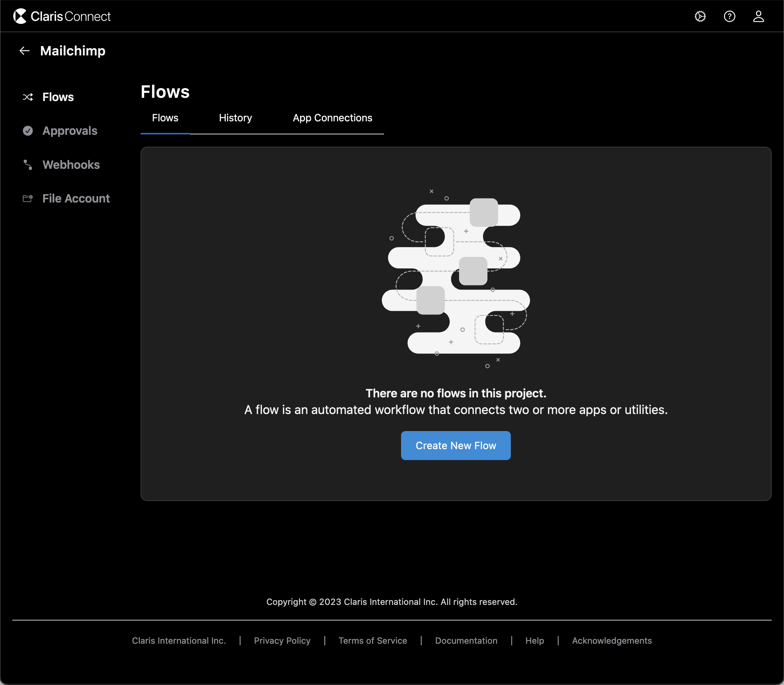The height and width of the screenshot is (685, 784).
Task: Select the Flows shuffle icon in the sidebar
Action: click(28, 97)
